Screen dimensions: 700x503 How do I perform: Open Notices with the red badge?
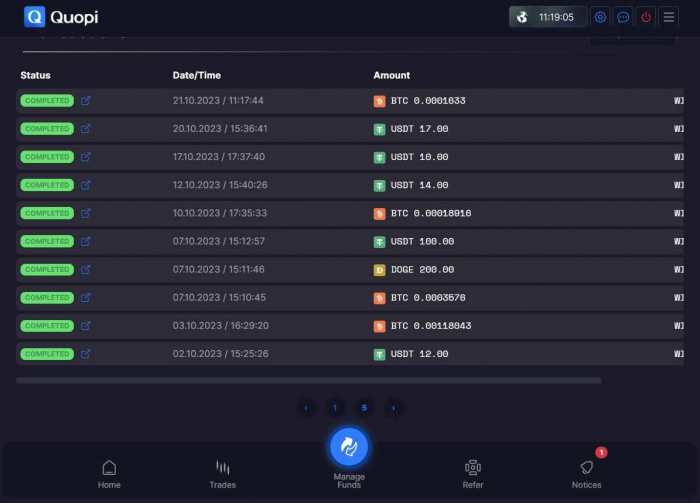[587, 473]
